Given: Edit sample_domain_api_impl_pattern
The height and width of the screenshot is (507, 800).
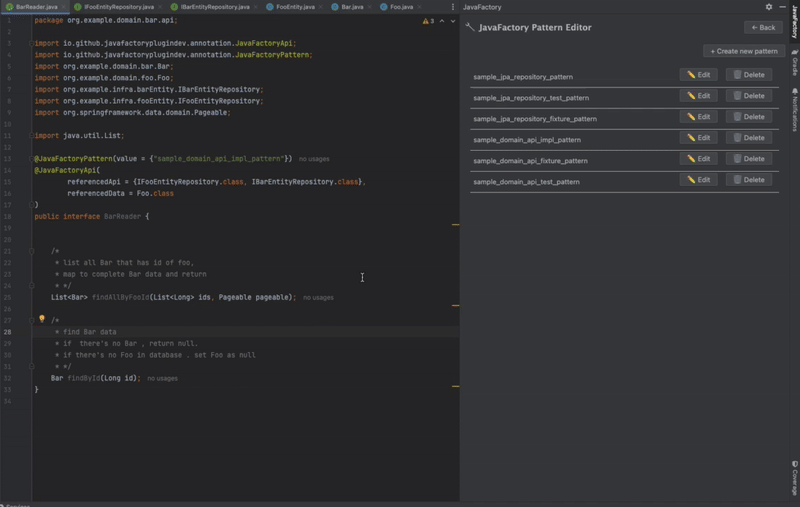Looking at the screenshot, I should [x=698, y=138].
